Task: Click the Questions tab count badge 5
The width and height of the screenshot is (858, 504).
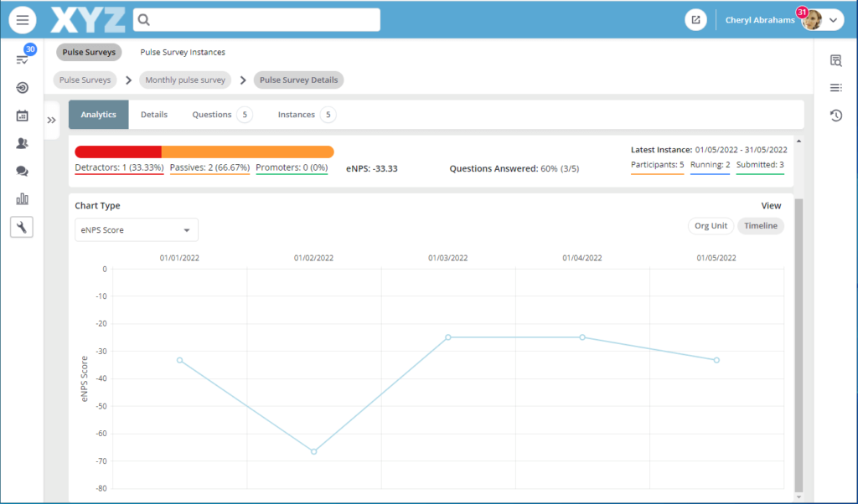Action: click(245, 114)
